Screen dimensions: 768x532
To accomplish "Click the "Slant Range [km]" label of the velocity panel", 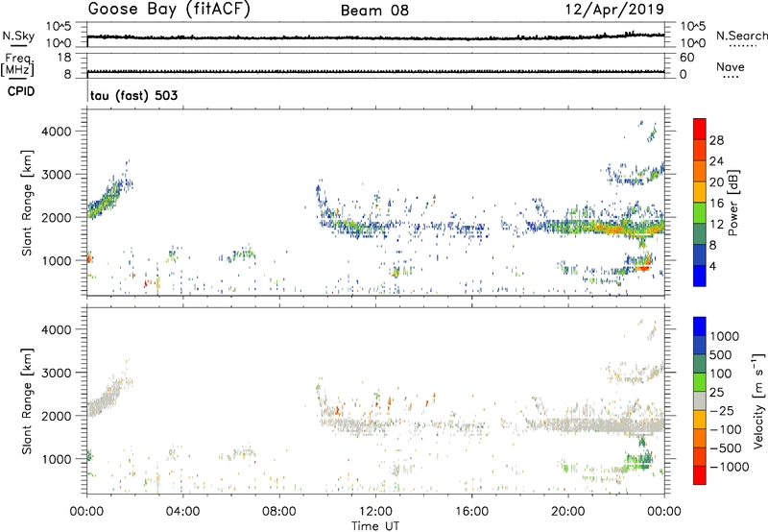I will pos(27,400).
